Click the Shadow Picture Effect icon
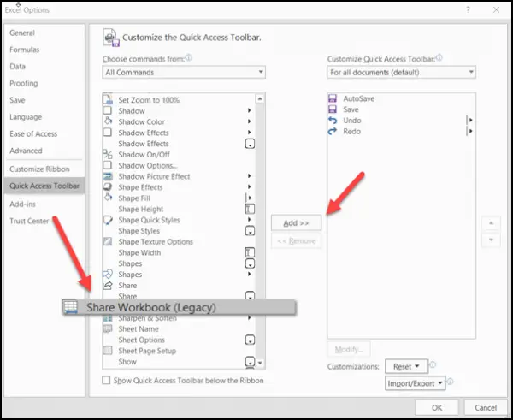This screenshot has width=513, height=420. (x=108, y=176)
